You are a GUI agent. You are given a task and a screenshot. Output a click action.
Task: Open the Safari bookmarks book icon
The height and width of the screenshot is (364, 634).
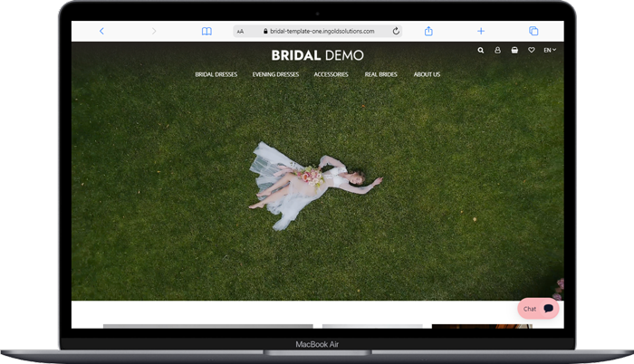(x=207, y=31)
